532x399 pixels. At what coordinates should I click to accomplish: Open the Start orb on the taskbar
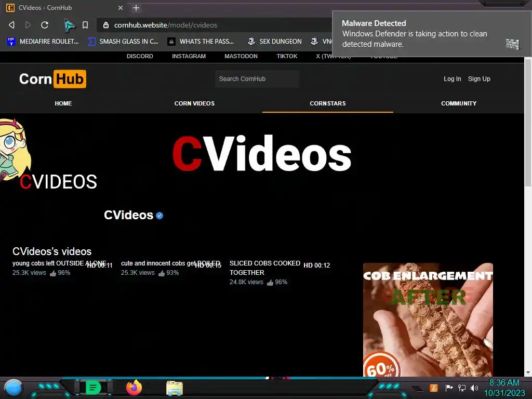tap(13, 388)
